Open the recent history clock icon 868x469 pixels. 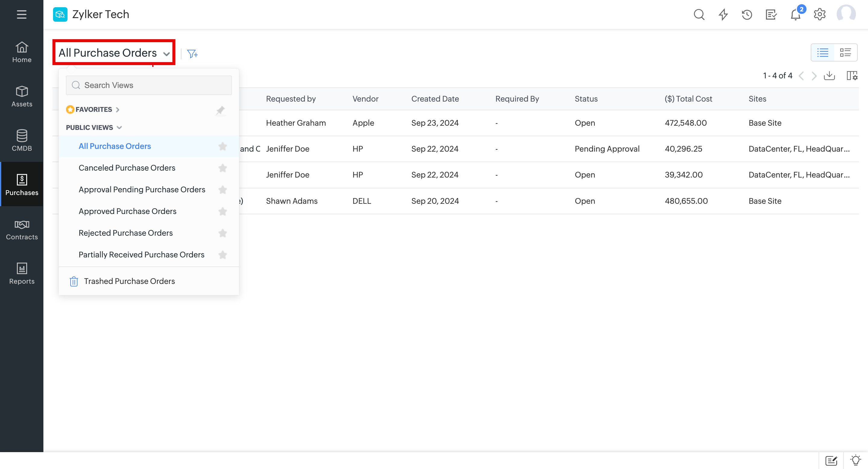tap(747, 14)
